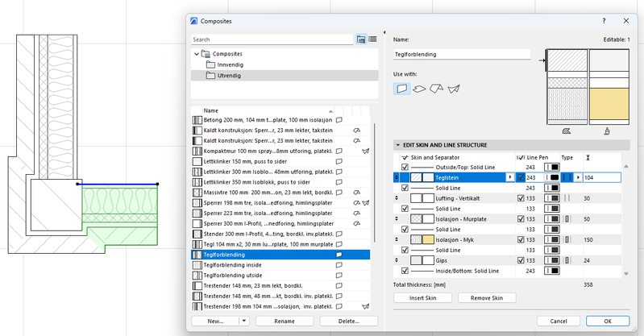Viewport: 644px width, 336px height.
Task: Click the separator lines column header checkmark
Action: point(405,158)
